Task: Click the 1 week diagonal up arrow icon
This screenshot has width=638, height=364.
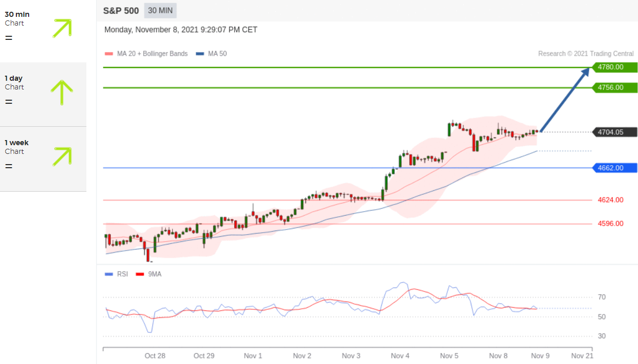Action: pyautogui.click(x=62, y=156)
